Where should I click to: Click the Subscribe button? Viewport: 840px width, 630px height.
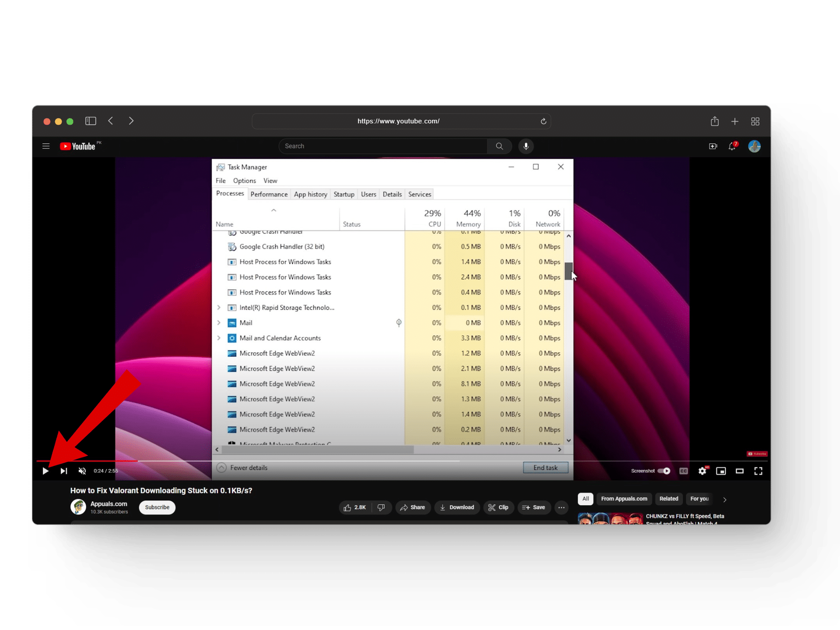[157, 507]
